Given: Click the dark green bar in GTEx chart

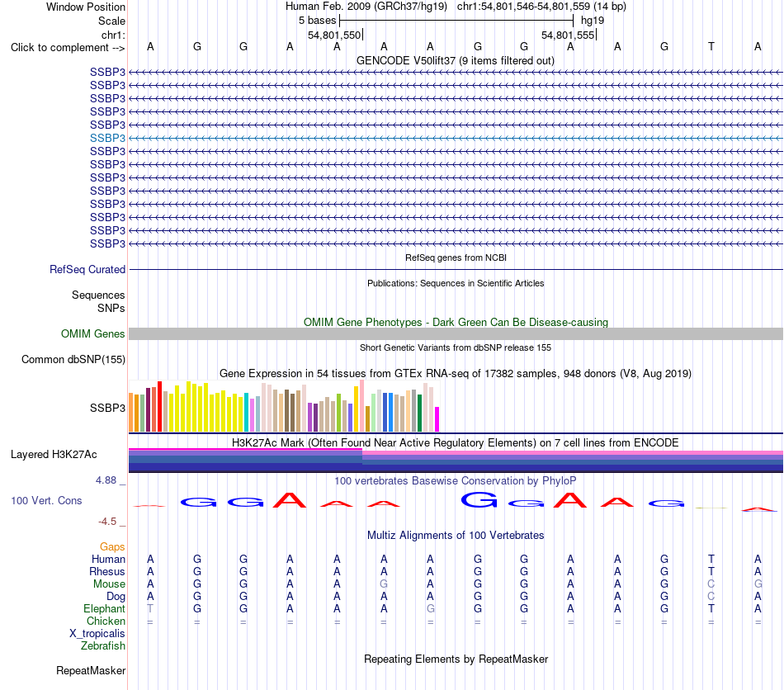Looking at the screenshot, I should point(420,413).
